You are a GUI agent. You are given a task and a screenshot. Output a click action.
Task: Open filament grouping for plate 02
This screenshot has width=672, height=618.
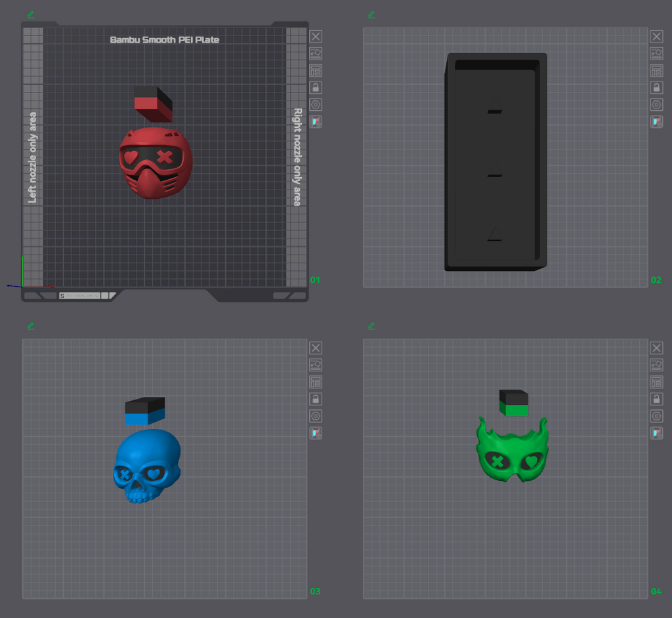pyautogui.click(x=656, y=122)
